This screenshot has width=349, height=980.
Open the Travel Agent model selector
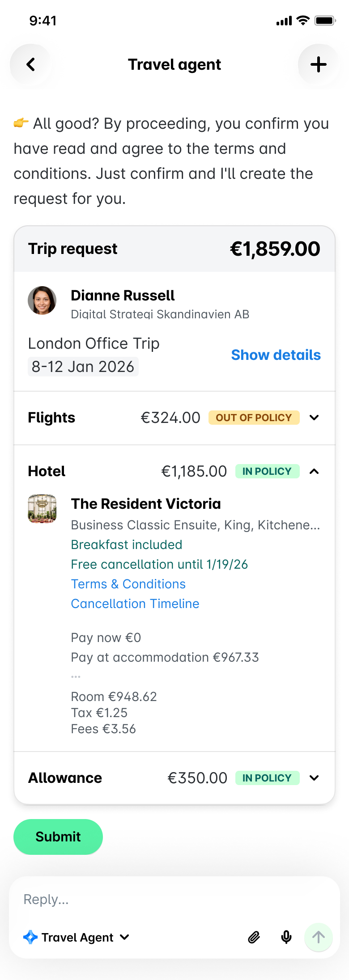coord(125,938)
